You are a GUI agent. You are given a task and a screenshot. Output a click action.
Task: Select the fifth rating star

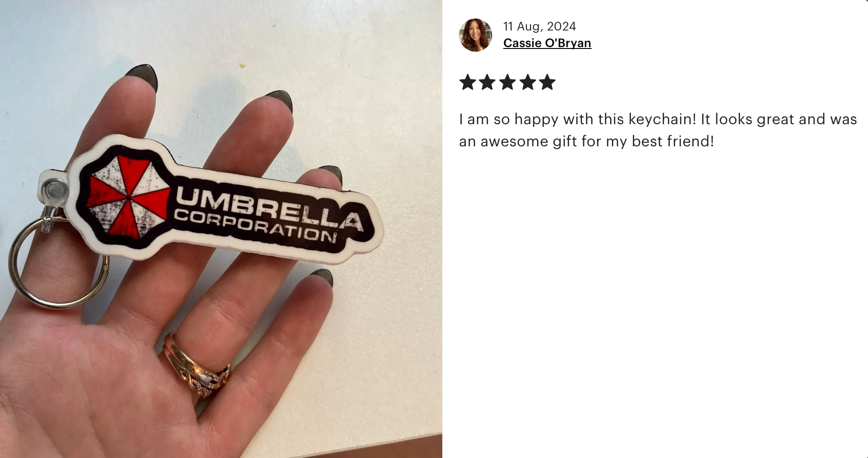pyautogui.click(x=547, y=82)
